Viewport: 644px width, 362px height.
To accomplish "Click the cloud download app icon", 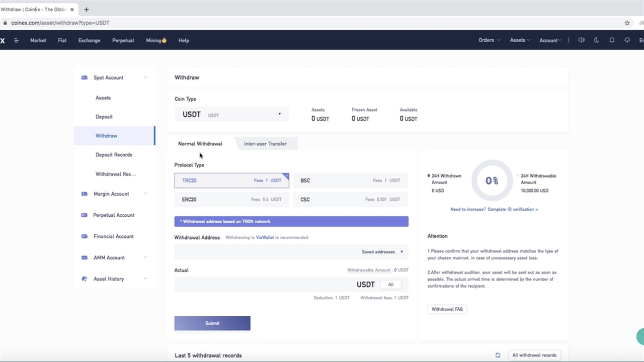I will tap(627, 40).
